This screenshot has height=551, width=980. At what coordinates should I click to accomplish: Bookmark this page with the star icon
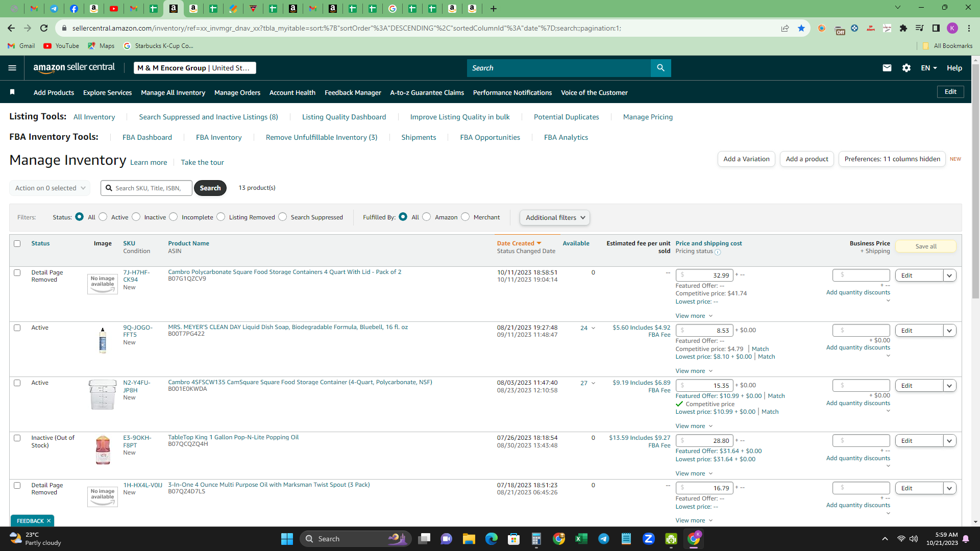click(x=801, y=28)
